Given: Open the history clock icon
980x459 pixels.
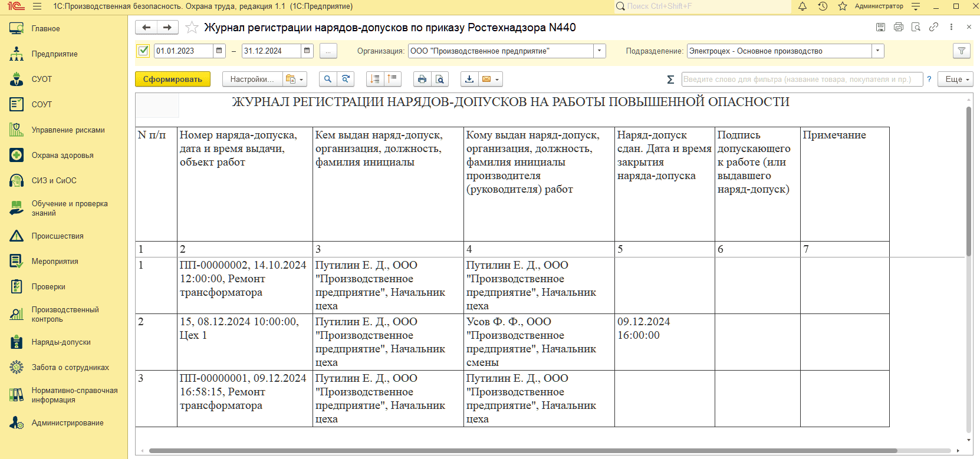Looking at the screenshot, I should click(x=823, y=6).
